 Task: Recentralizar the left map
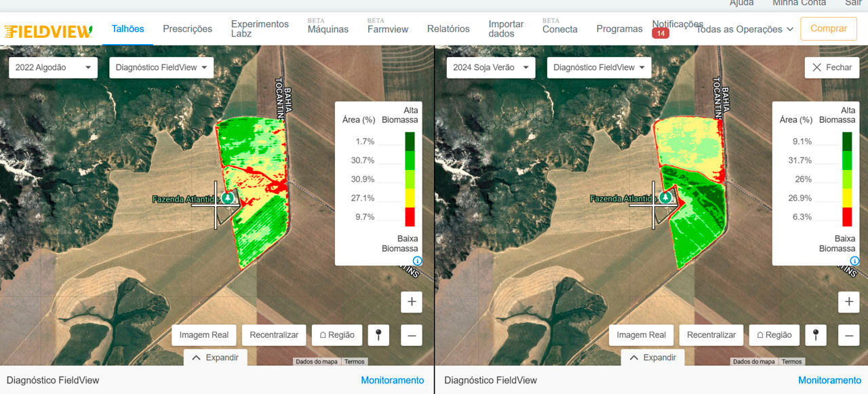click(274, 335)
